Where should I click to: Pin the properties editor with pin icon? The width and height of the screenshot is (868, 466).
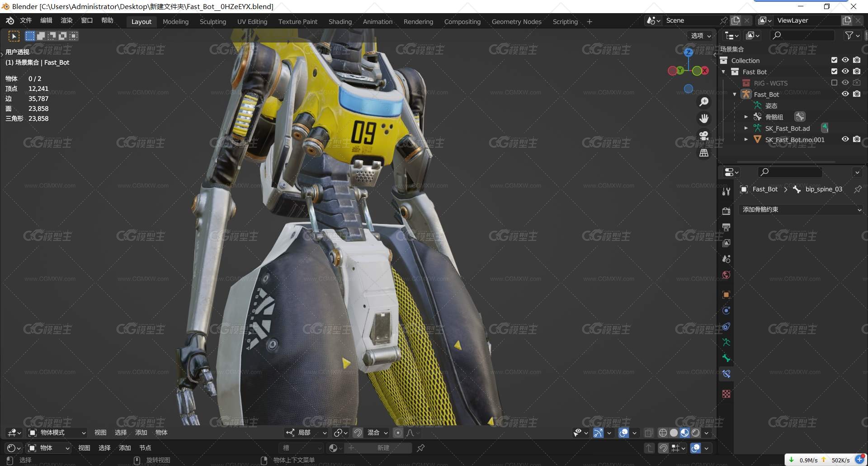pos(858,189)
